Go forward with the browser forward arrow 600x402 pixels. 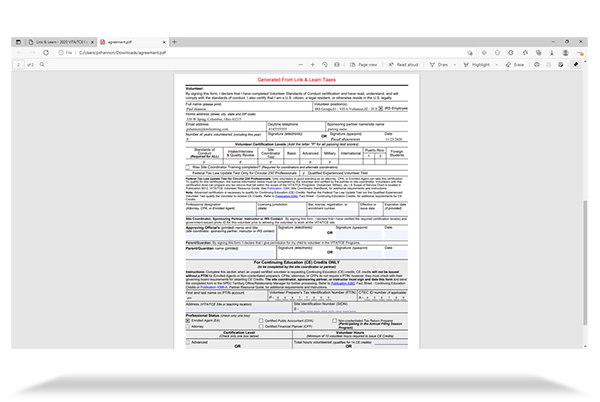point(33,52)
